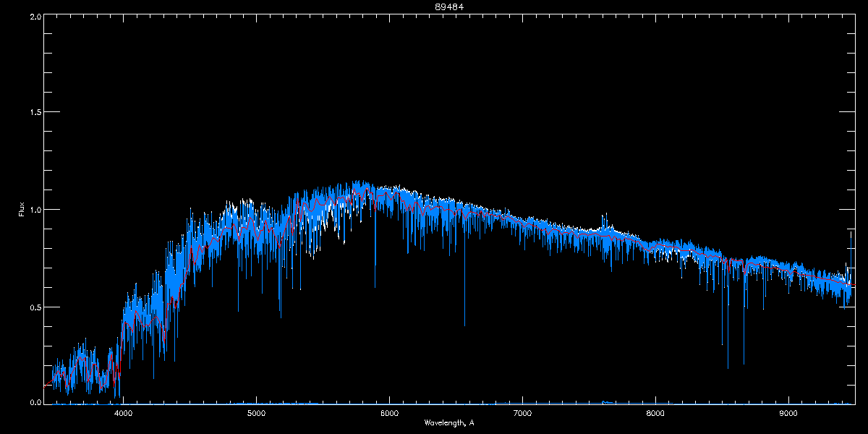Click the plot title 89484
This screenshot has height=434, width=868.
point(449,7)
